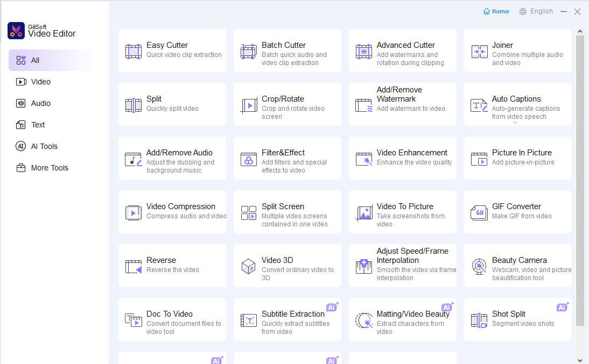Launch the Subtitle Extraction AI tool
Image resolution: width=589 pixels, height=364 pixels.
point(287,319)
